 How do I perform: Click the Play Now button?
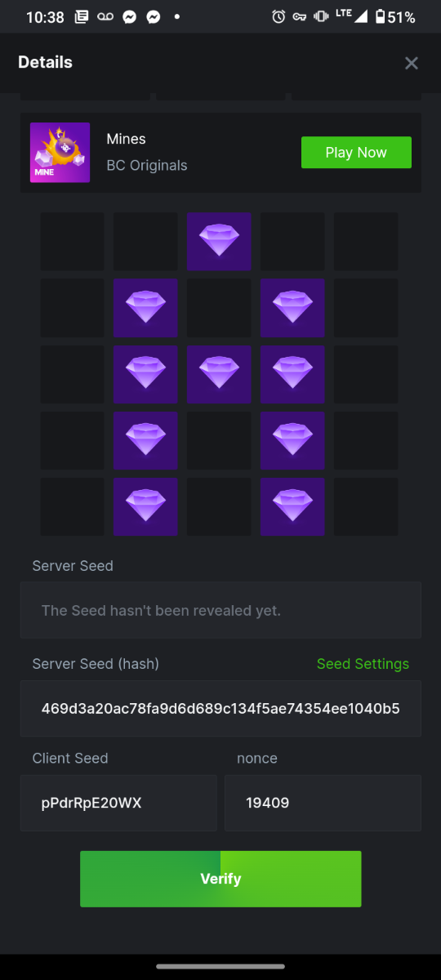(356, 153)
